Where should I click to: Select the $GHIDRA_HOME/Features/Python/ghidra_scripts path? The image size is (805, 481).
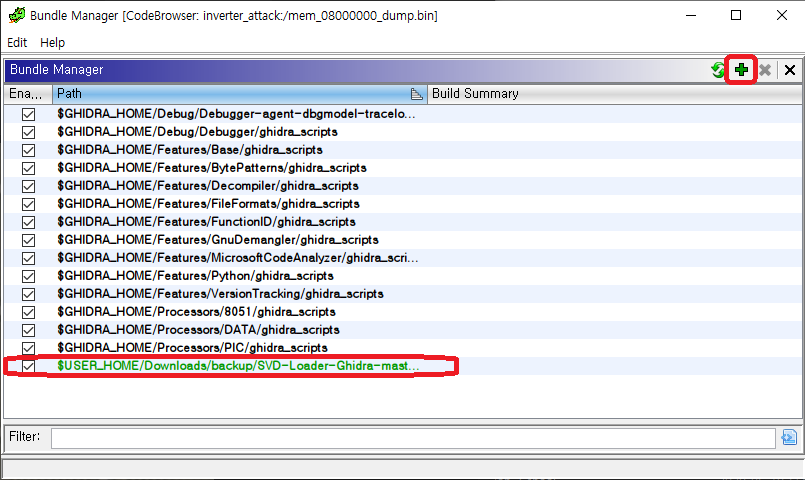coord(195,276)
